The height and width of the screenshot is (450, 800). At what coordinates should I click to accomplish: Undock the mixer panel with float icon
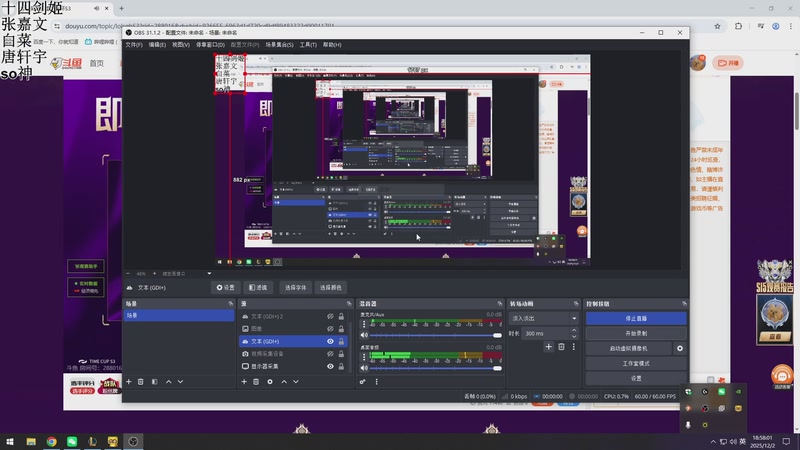click(x=499, y=304)
